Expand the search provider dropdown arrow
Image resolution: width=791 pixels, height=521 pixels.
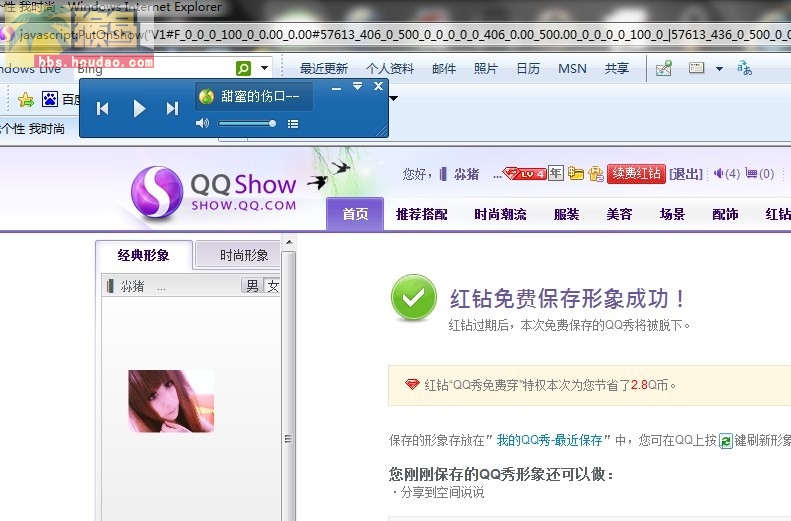click(264, 68)
